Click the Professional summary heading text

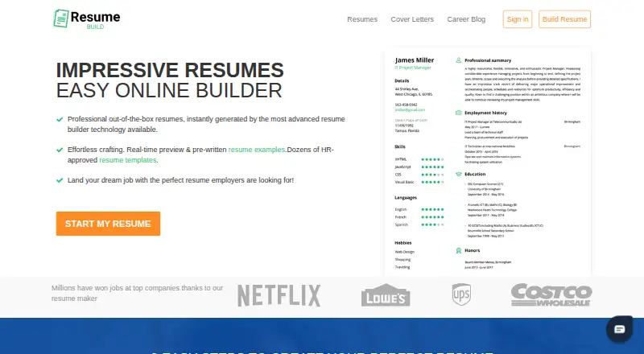coord(488,60)
